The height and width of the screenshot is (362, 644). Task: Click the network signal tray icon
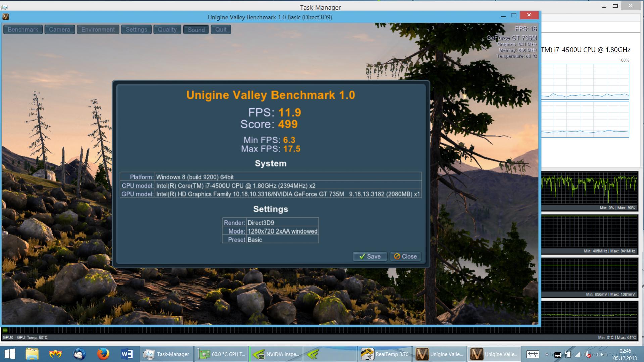pos(578,354)
